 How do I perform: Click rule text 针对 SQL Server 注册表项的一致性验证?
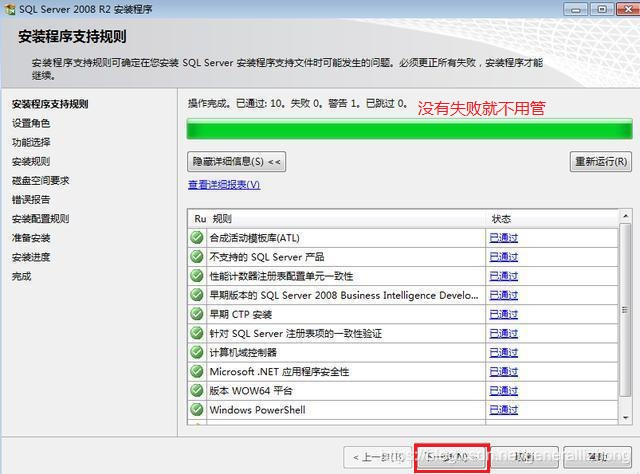coord(296,334)
